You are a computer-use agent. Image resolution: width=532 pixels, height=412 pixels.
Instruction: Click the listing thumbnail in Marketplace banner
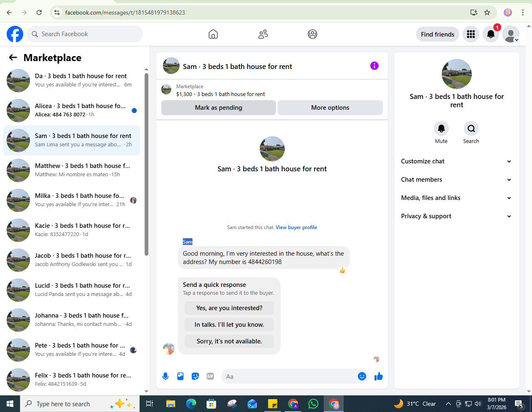pos(166,89)
